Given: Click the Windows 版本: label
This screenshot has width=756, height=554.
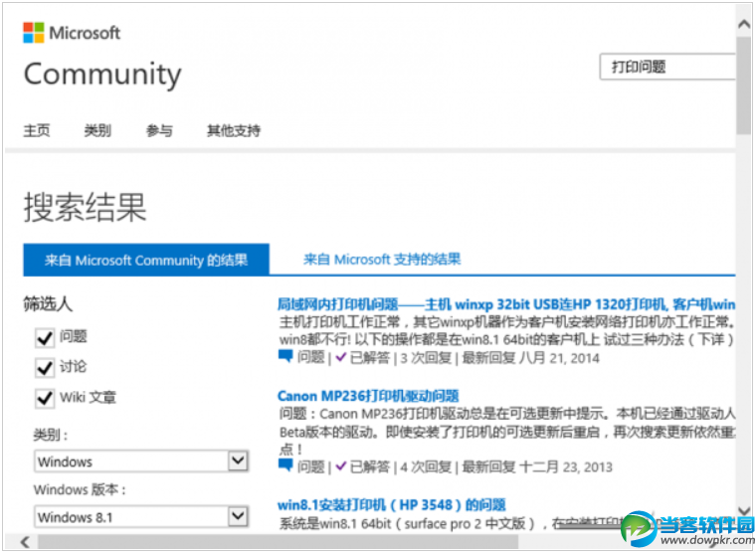Looking at the screenshot, I should (x=80, y=490).
